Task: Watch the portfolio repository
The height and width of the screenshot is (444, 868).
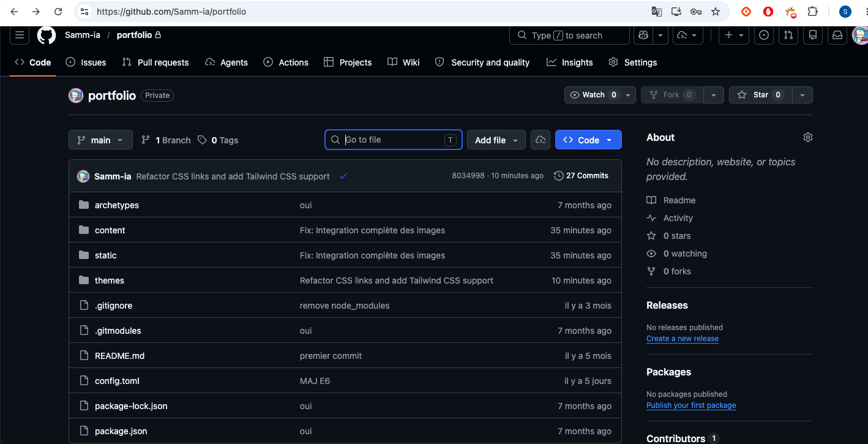Action: click(600, 95)
